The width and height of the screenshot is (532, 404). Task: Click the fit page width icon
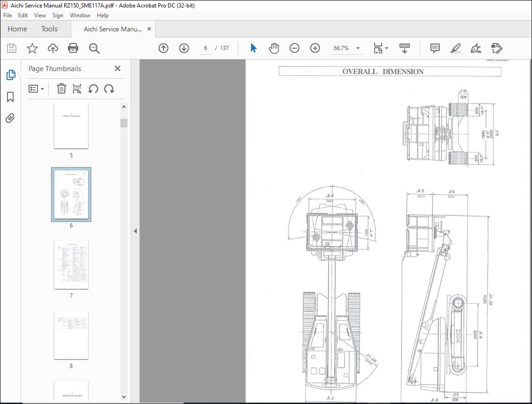tap(378, 48)
